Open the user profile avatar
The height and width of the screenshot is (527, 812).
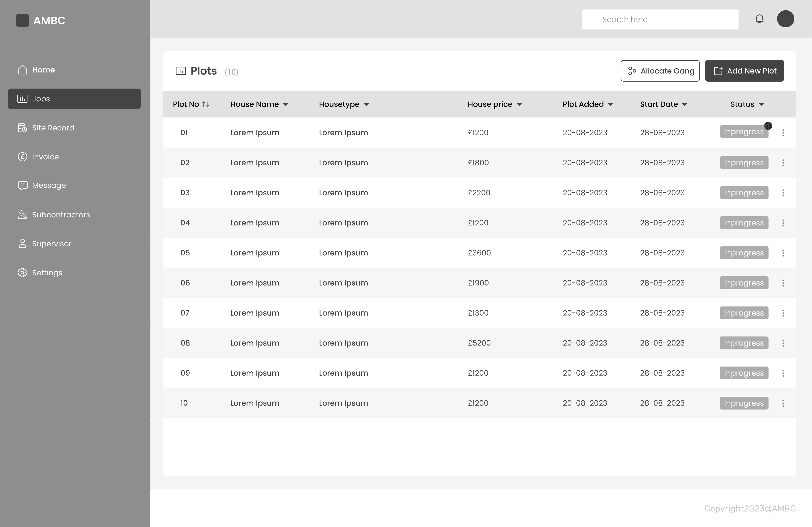pyautogui.click(x=785, y=19)
